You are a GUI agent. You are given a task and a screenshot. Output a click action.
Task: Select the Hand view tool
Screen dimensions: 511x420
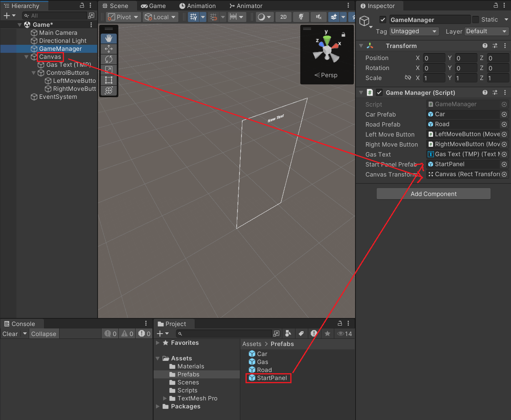[109, 38]
